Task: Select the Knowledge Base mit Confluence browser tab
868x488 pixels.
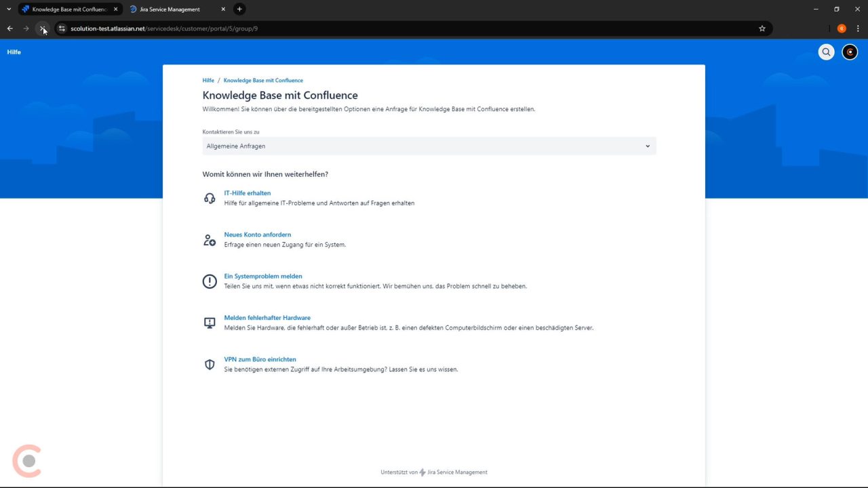Action: (70, 9)
